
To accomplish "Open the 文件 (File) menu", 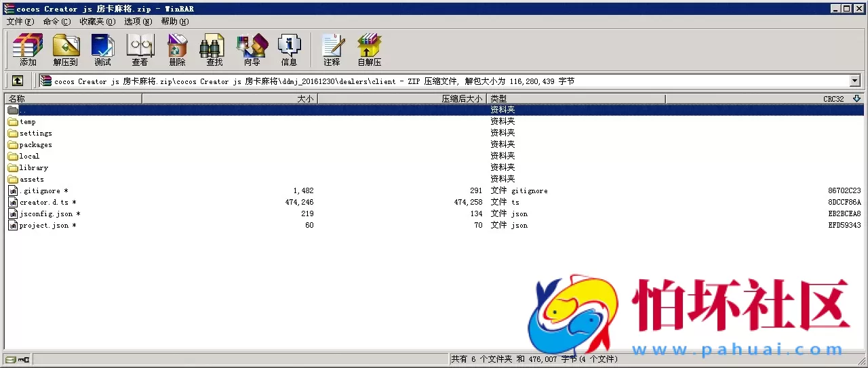I will click(20, 22).
